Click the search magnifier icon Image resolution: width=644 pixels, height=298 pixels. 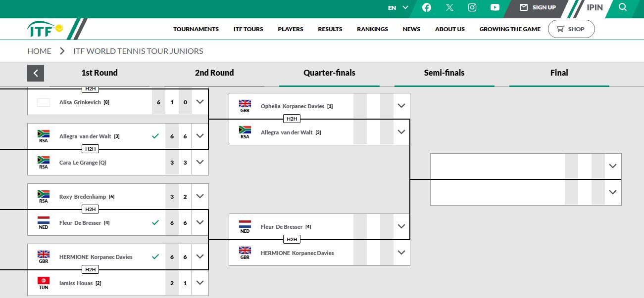[623, 7]
